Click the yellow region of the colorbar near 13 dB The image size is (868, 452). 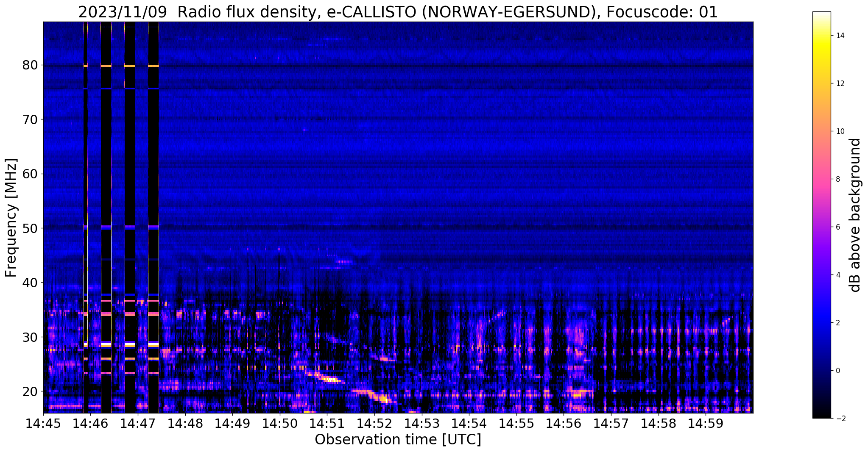(x=821, y=59)
